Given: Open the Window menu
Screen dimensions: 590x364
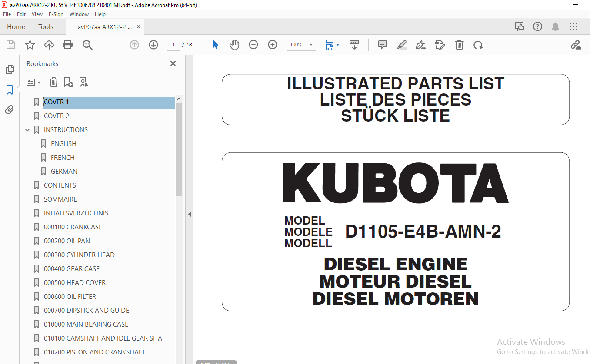Looking at the screenshot, I should [79, 14].
